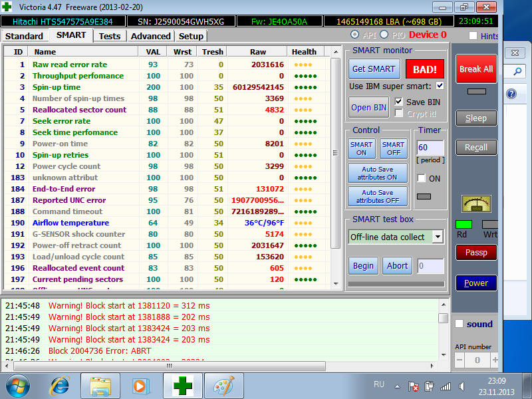The width and height of the screenshot is (532, 399).
Task: Switch to the Tests tab
Action: 110,36
